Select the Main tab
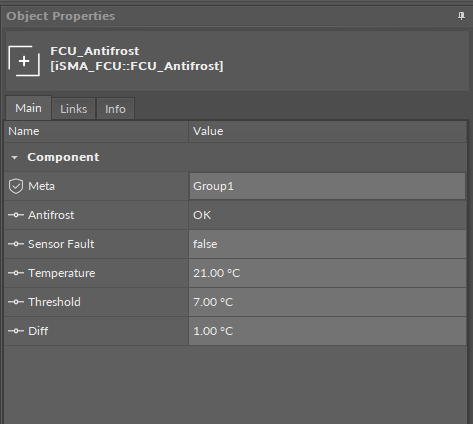 28,108
